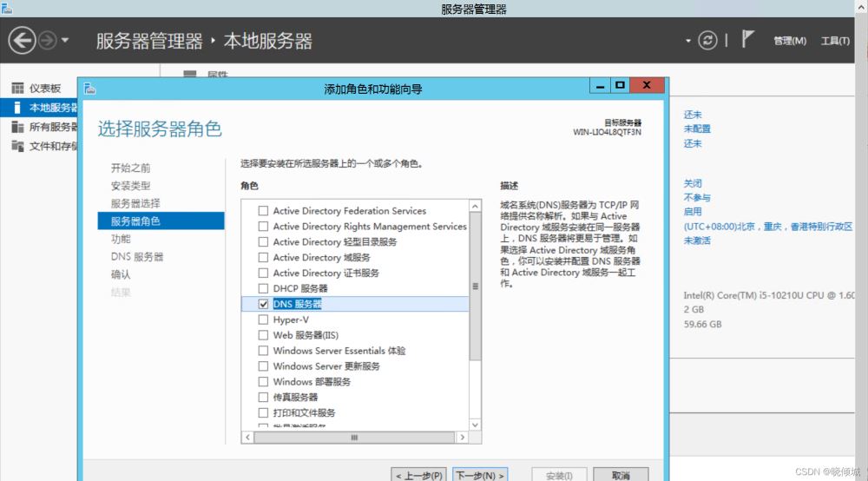The width and height of the screenshot is (868, 481).
Task: Click the 未配置 link in server properties
Action: coord(697,128)
